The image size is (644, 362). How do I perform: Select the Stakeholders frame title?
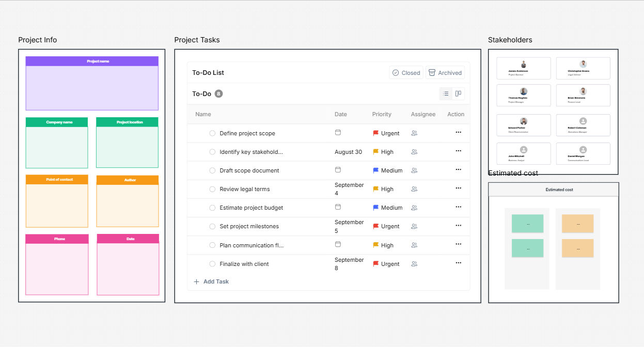coord(510,40)
